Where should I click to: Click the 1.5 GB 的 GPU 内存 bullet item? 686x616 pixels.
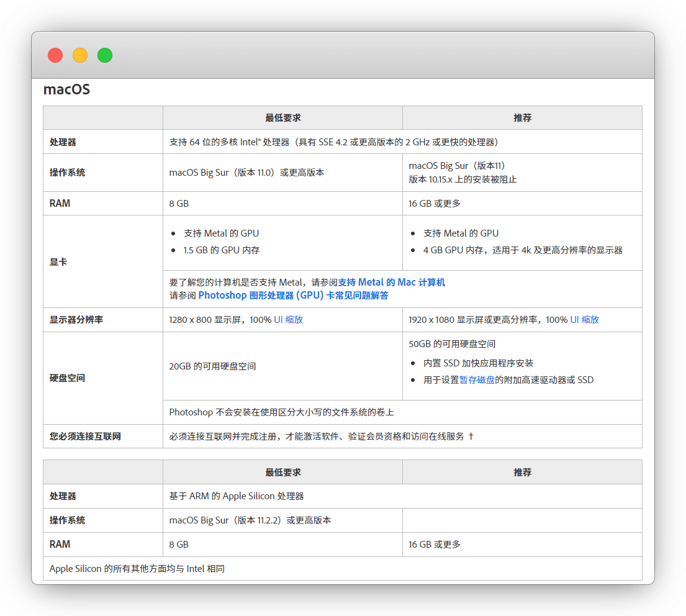point(222,250)
